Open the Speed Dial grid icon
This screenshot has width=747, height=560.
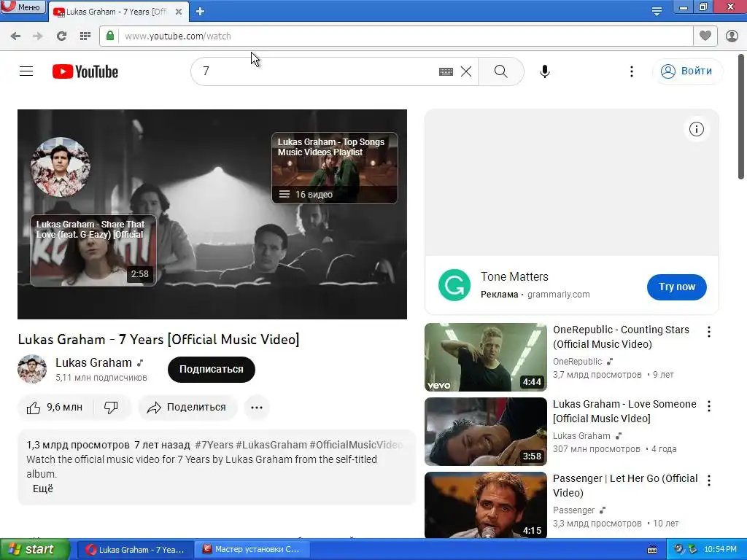(x=85, y=36)
